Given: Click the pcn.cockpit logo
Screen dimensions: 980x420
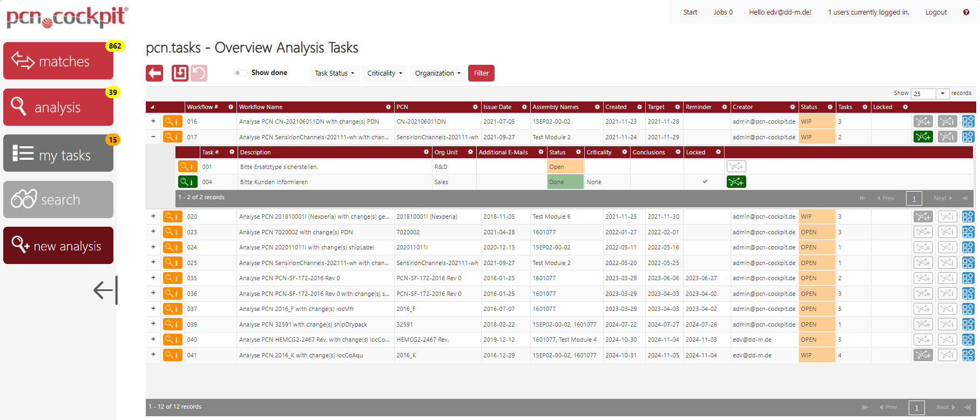Looking at the screenshot, I should (67, 17).
